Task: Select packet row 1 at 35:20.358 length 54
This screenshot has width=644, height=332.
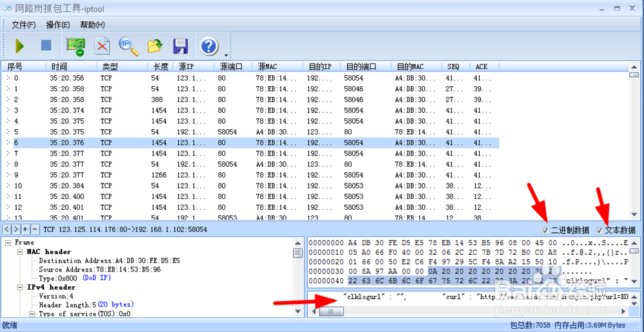Action: coord(250,89)
